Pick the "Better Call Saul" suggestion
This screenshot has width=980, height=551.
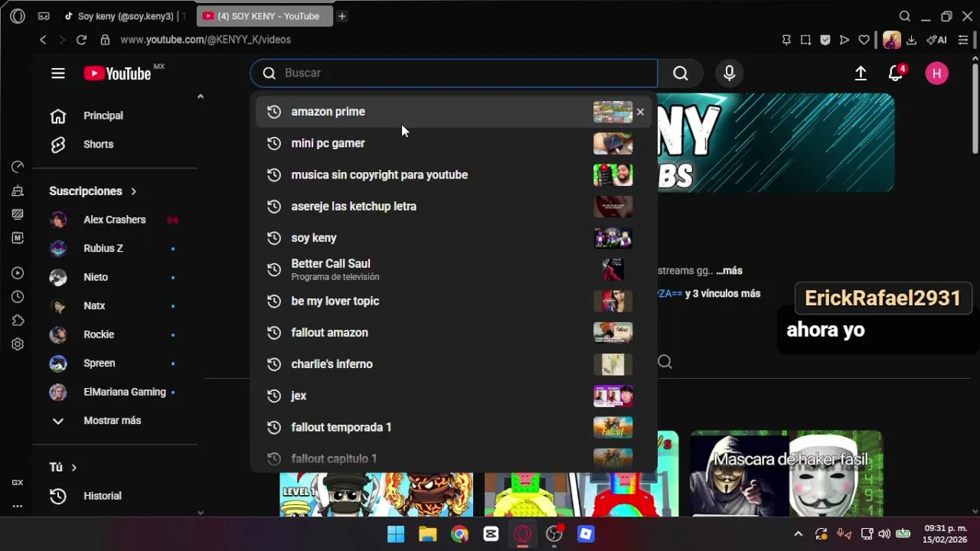coord(453,269)
